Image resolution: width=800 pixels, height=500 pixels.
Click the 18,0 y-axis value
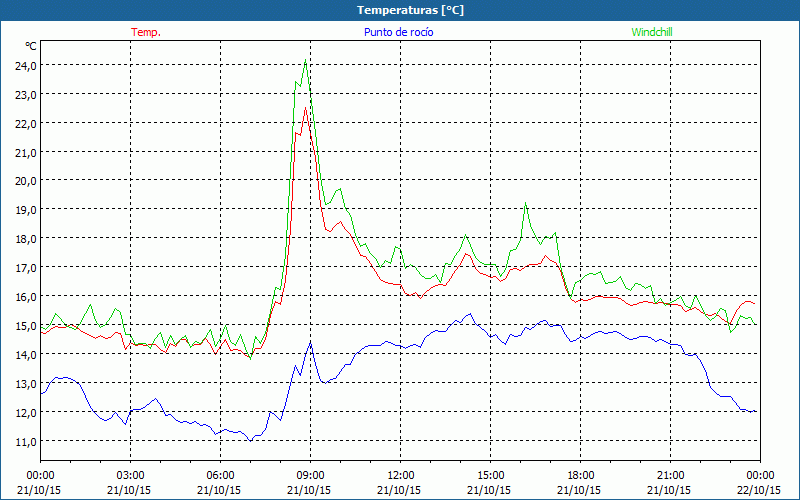27,239
